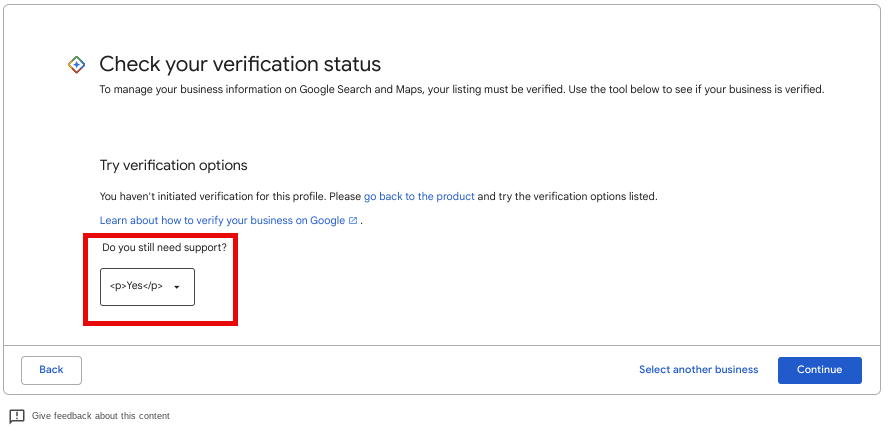Viewport: 889px width, 441px height.
Task: Open 'Learn about how to verify your business' link
Action: 222,220
